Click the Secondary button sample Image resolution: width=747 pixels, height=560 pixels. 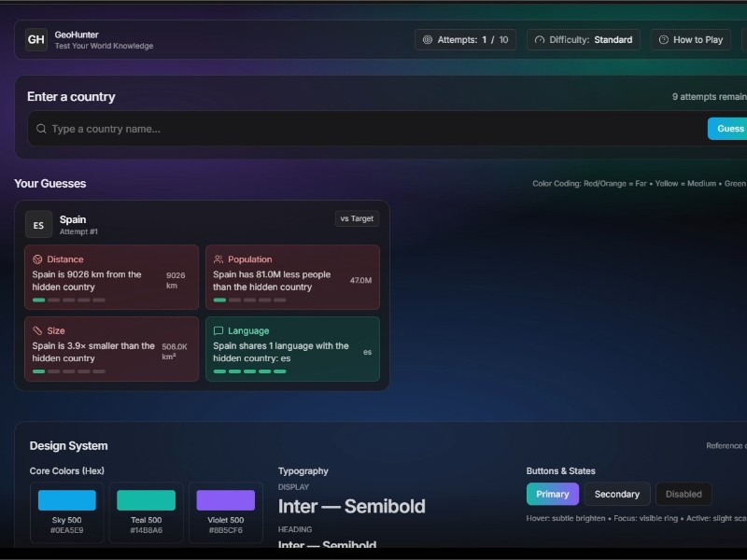tap(617, 494)
